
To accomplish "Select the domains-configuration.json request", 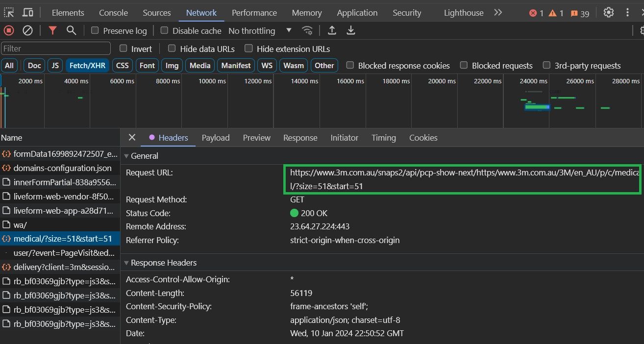I will [x=60, y=168].
